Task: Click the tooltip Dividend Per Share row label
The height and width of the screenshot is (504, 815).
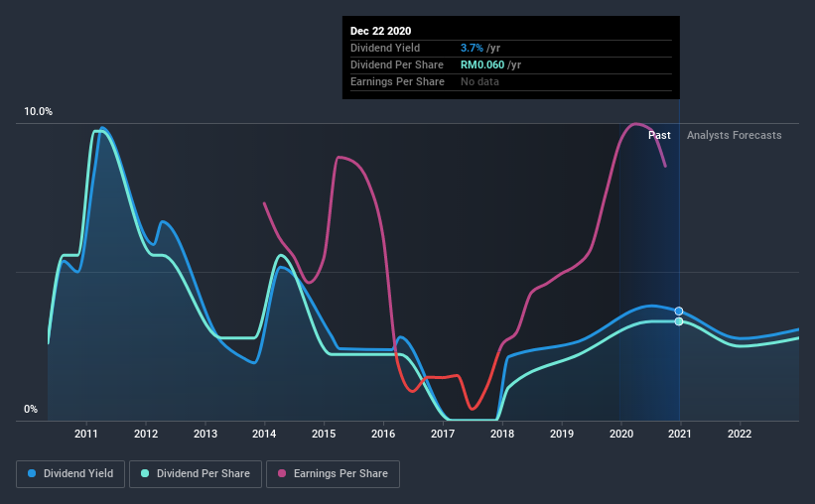Action: click(x=397, y=64)
